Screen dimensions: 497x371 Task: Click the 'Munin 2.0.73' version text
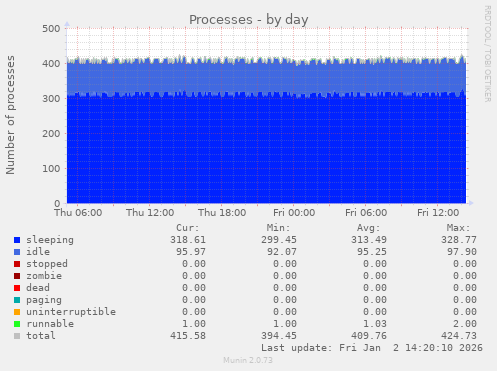(248, 360)
